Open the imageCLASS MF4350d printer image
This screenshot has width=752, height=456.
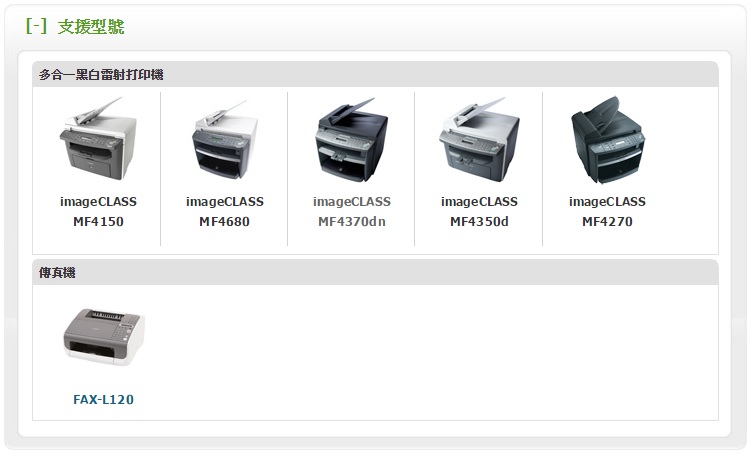pos(479,139)
